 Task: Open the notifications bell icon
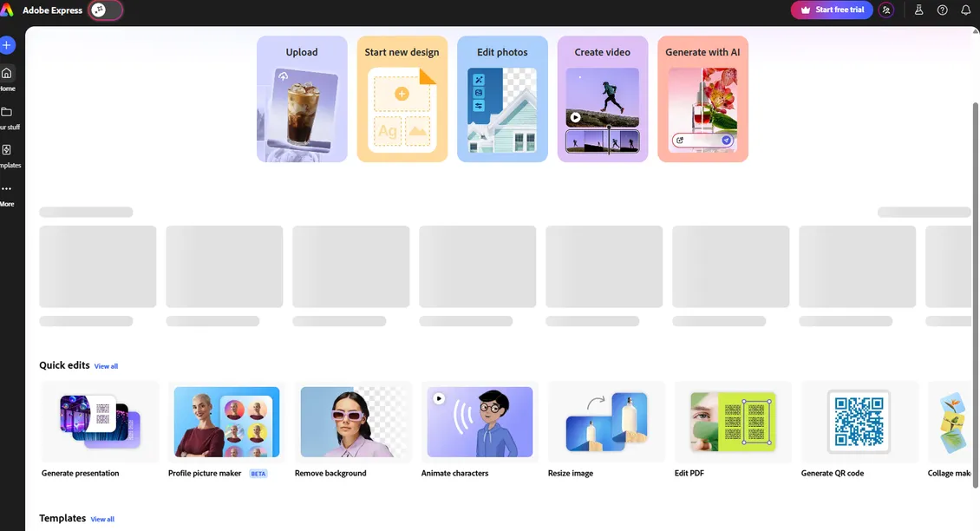pos(965,10)
